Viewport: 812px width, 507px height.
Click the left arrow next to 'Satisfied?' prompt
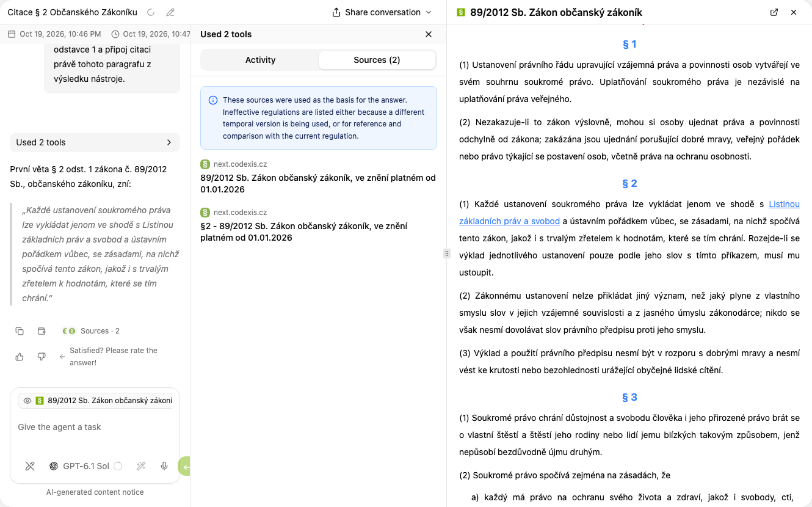click(62, 357)
